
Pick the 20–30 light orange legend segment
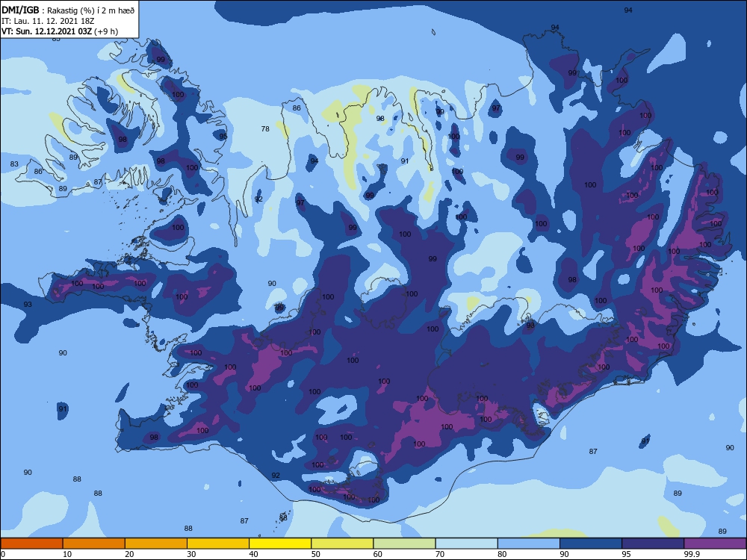click(156, 544)
